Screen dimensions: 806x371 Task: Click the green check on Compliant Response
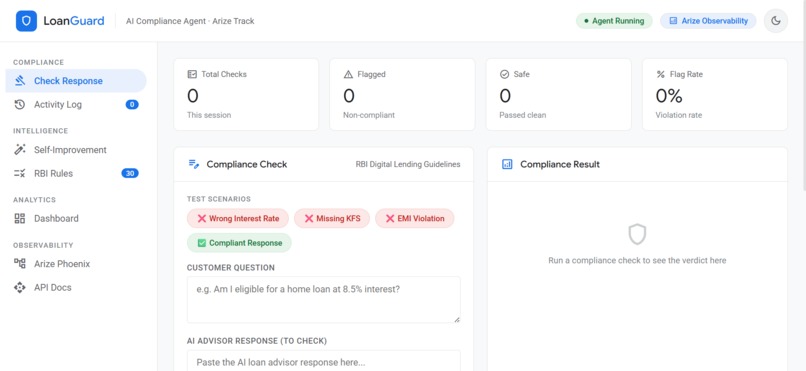click(x=202, y=243)
